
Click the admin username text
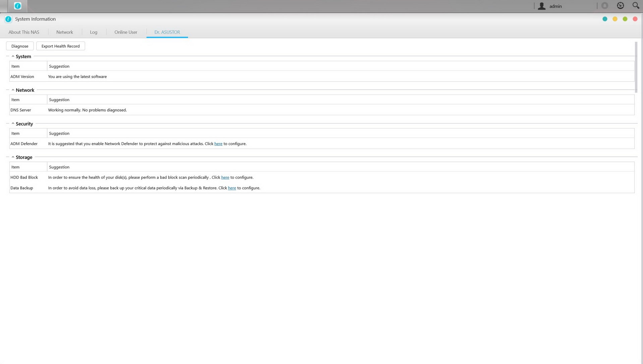click(556, 6)
